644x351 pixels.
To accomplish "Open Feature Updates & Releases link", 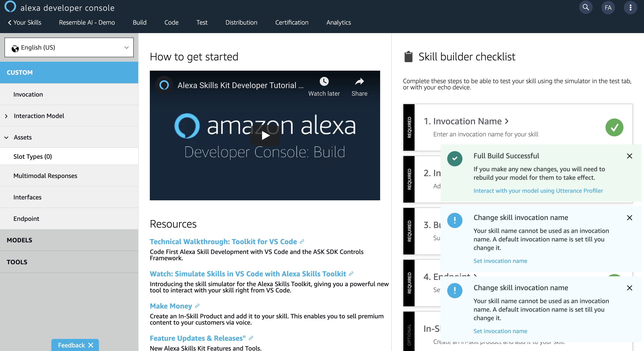I will [197, 338].
